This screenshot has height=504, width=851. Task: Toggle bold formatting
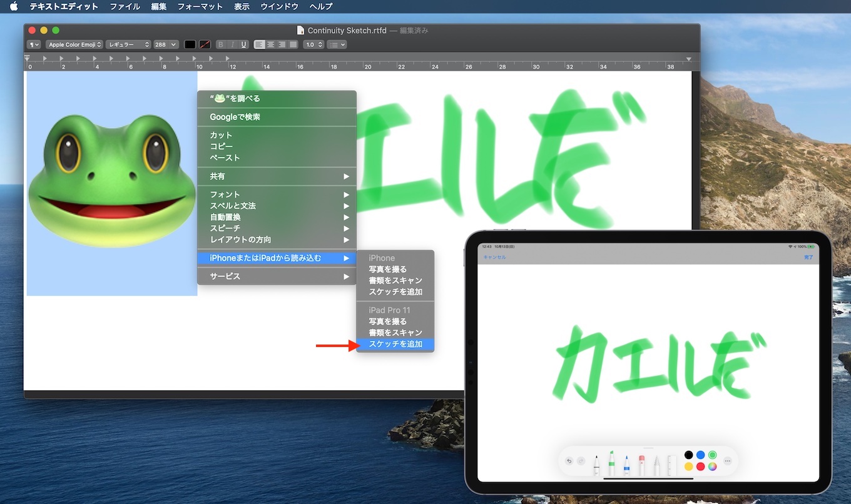point(220,44)
